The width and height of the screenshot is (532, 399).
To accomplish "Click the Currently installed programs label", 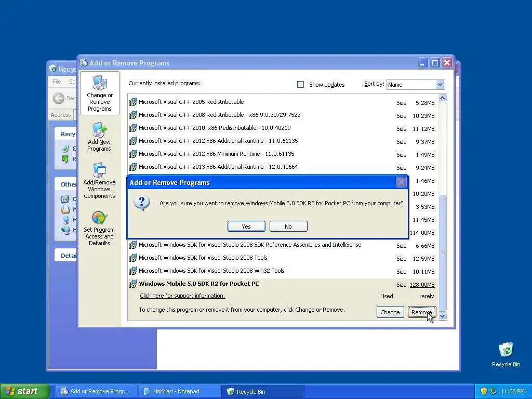I will click(x=164, y=83).
